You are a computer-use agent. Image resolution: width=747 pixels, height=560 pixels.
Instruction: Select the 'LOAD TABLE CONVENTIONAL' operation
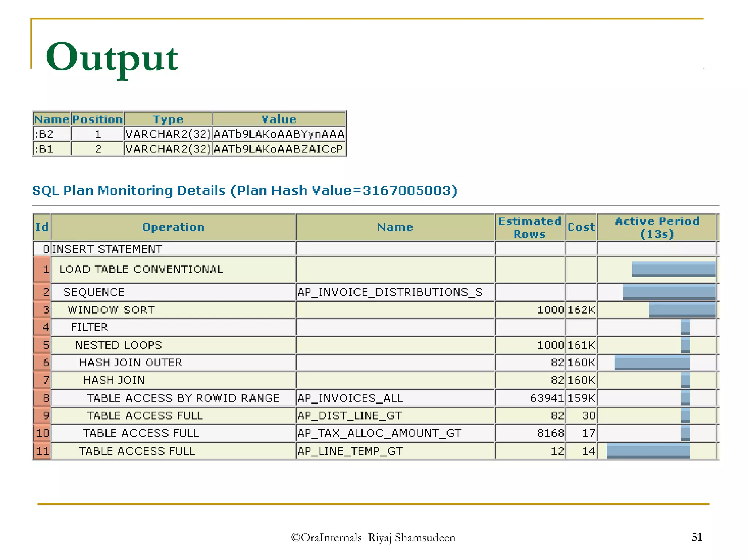pos(173,269)
